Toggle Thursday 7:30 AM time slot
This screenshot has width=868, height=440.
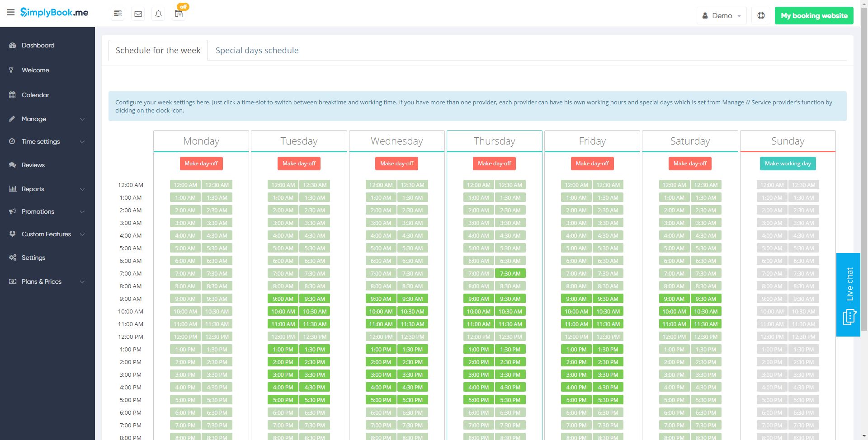point(510,273)
